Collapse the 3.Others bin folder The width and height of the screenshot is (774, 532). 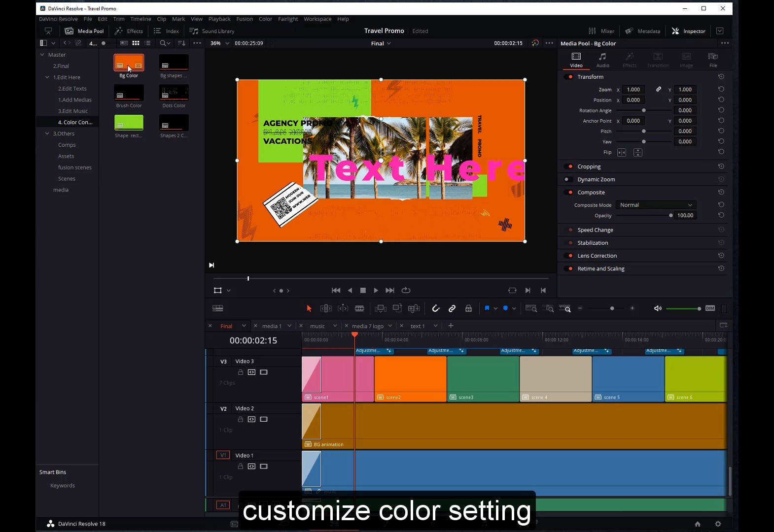[x=47, y=133]
